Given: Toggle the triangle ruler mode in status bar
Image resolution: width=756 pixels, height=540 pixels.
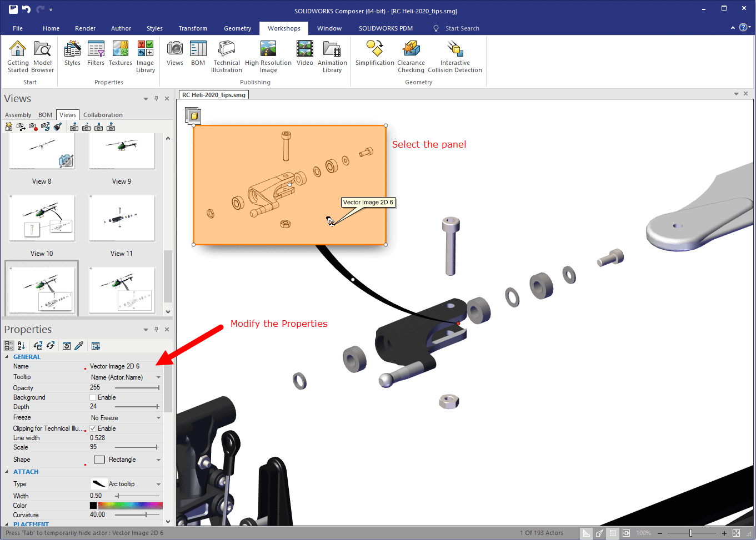Looking at the screenshot, I should [x=586, y=533].
